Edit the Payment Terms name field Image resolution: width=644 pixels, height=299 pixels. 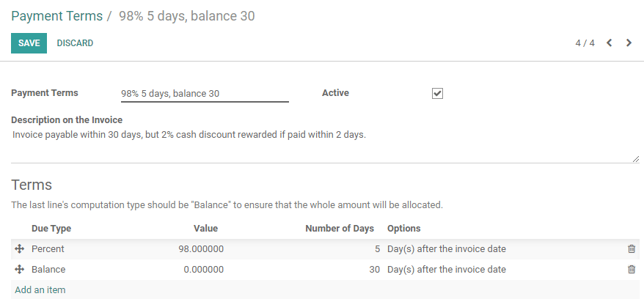(x=205, y=94)
